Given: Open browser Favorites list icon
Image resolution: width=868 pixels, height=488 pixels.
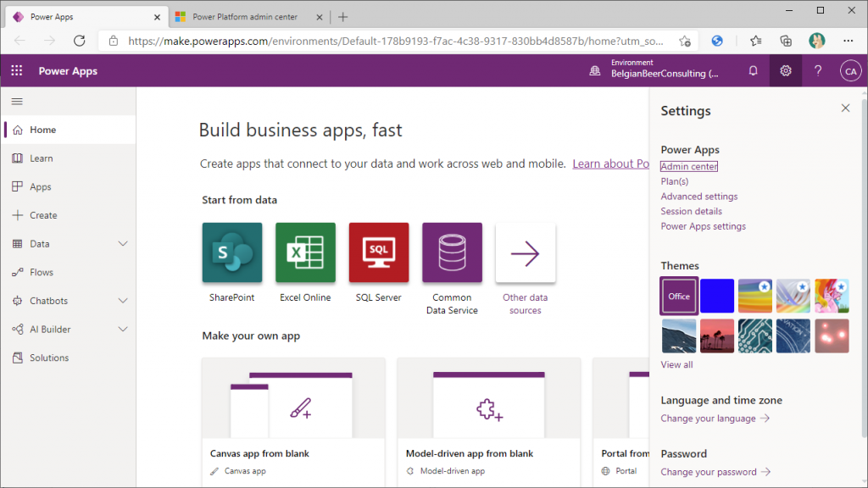Looking at the screenshot, I should tap(755, 41).
